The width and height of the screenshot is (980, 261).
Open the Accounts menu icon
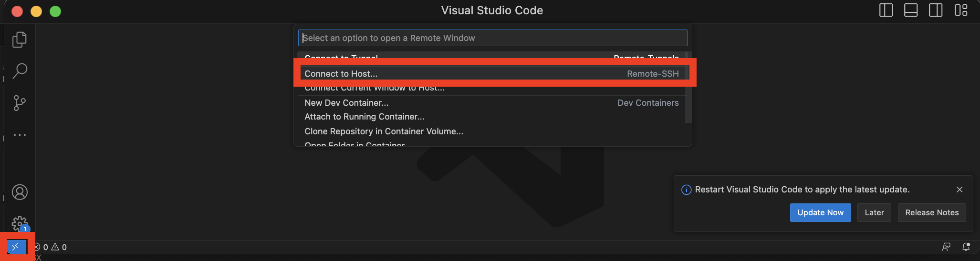(20, 192)
